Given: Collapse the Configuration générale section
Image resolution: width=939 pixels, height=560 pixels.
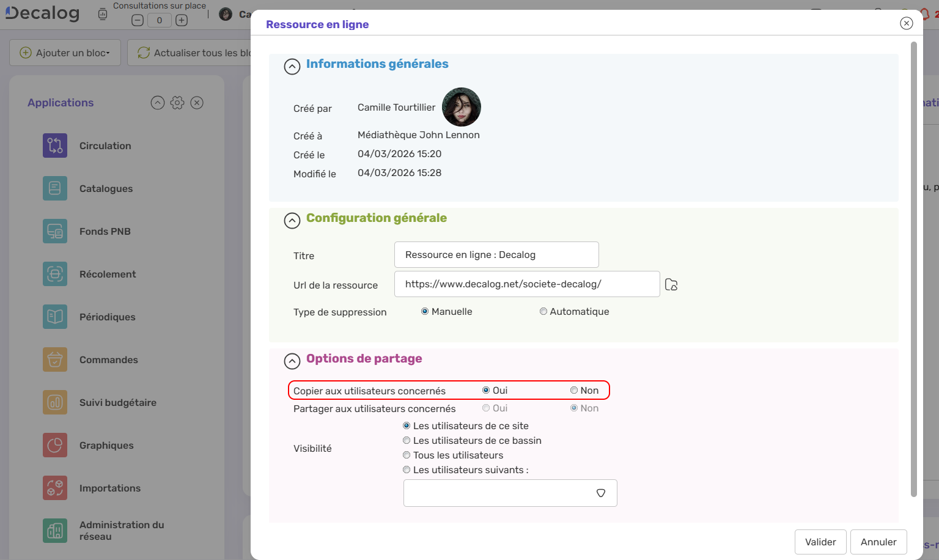Looking at the screenshot, I should point(292,221).
